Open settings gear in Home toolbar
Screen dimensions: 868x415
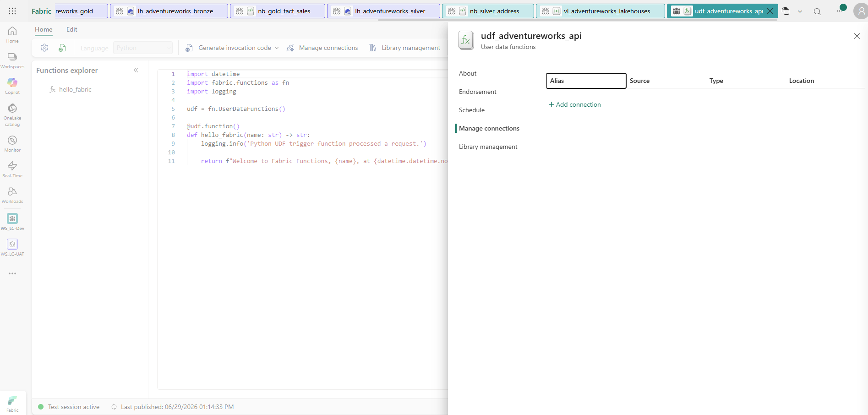[x=44, y=48]
